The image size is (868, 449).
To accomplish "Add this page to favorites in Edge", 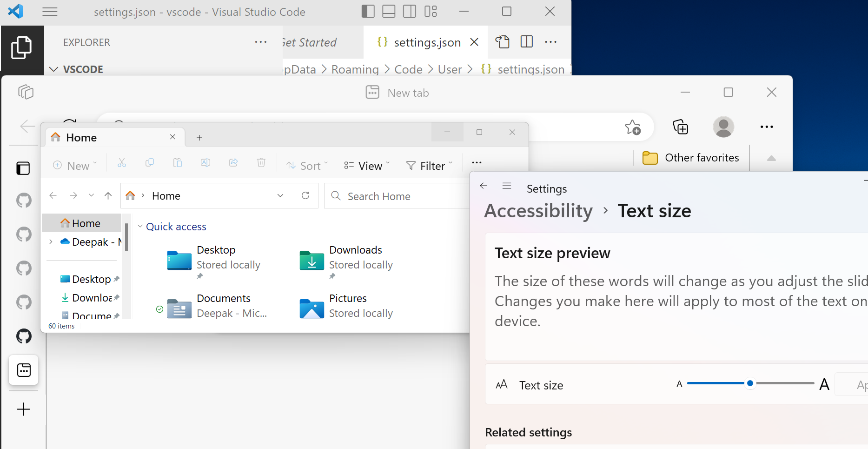I will point(632,127).
